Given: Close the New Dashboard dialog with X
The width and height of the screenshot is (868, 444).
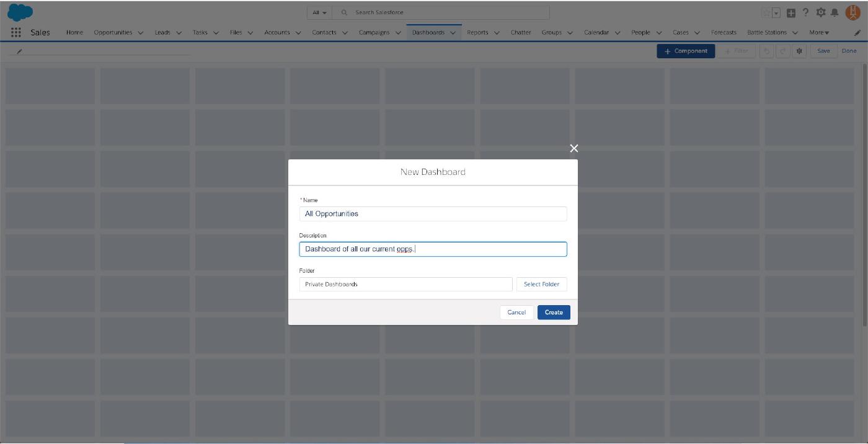Looking at the screenshot, I should coord(573,148).
